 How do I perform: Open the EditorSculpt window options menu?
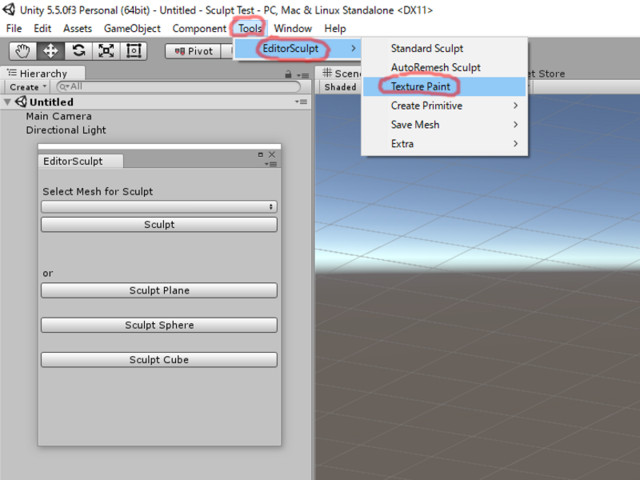click(x=271, y=164)
